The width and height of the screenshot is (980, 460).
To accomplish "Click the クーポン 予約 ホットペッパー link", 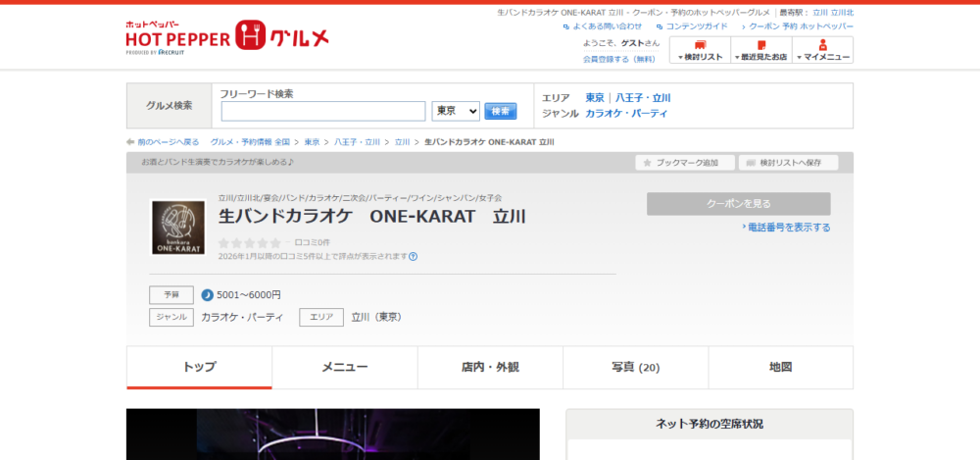I will tap(801, 26).
